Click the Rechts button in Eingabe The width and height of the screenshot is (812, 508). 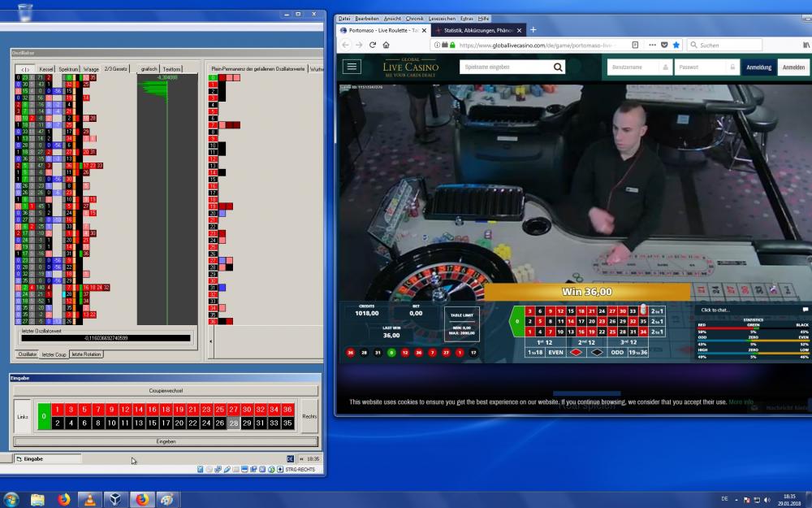tap(309, 416)
